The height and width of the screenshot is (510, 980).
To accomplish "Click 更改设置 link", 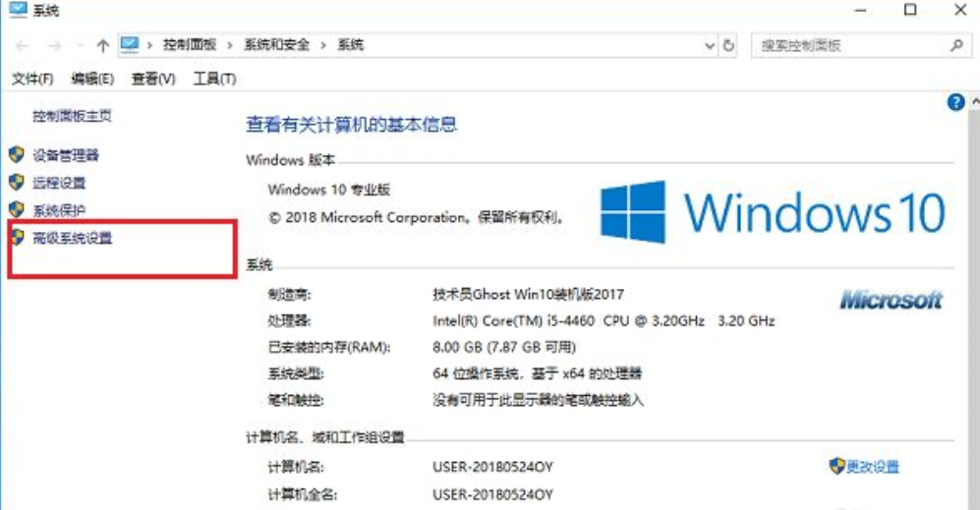I will click(x=873, y=466).
